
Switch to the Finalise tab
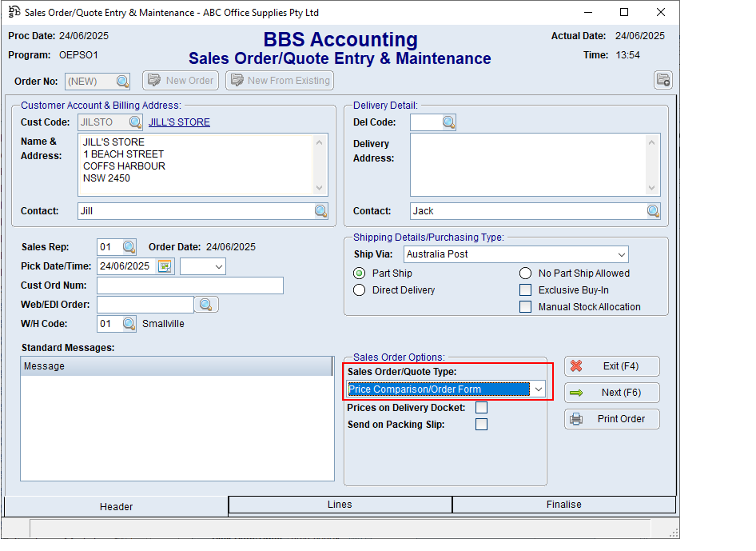coord(564,505)
